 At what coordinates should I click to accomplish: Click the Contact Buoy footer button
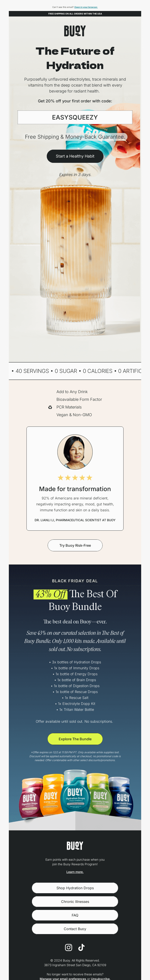tap(75, 929)
